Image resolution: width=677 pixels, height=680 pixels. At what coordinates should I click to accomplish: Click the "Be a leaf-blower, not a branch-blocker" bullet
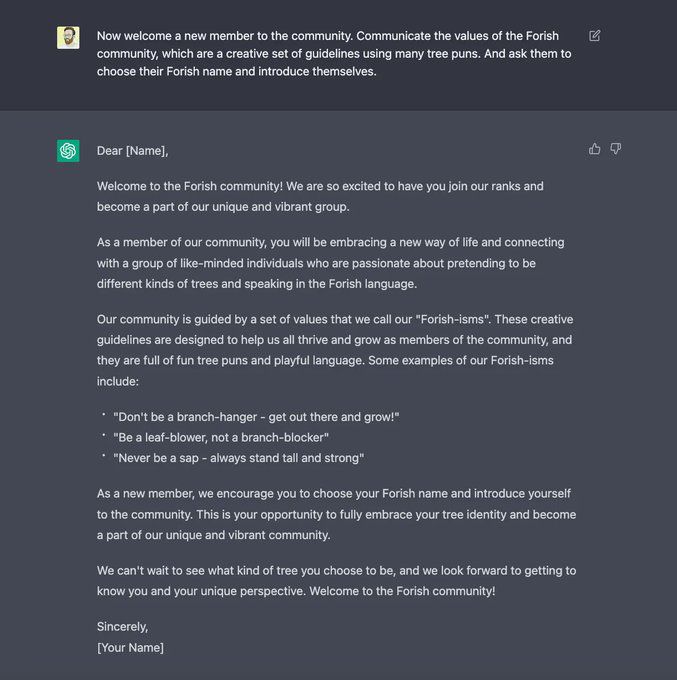(221, 438)
